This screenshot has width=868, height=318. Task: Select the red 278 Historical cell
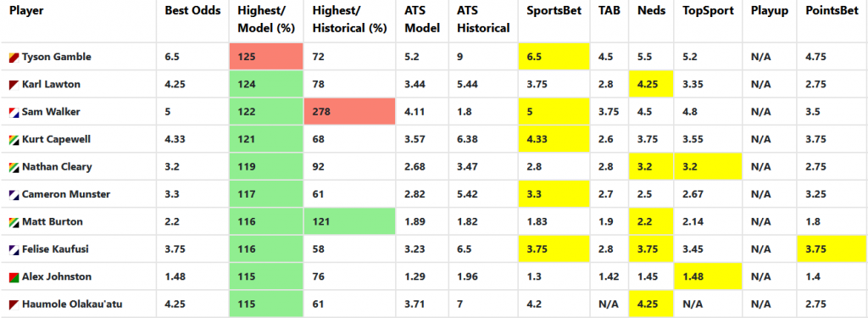350,112
